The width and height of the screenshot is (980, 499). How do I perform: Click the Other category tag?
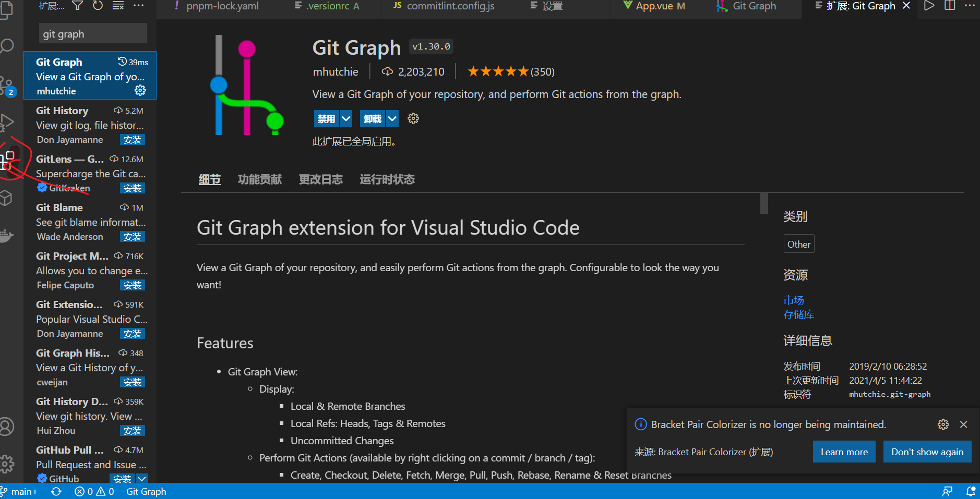(799, 244)
